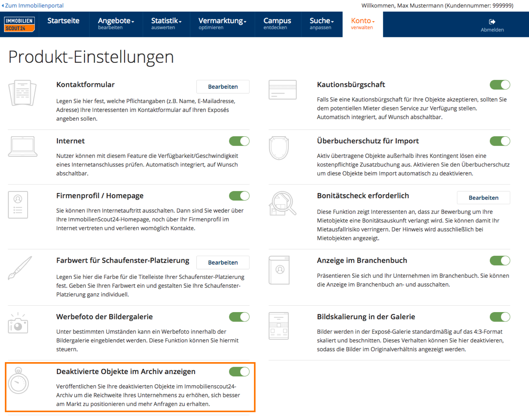Click the magnifier house icon for Bonitätscheck
This screenshot has height=420, width=529.
point(282,203)
